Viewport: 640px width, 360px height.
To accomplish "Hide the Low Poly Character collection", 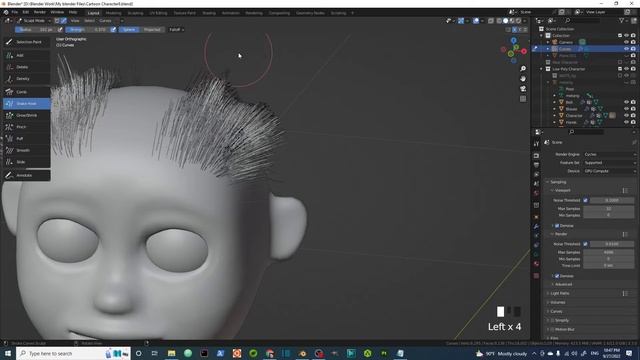I will (x=627, y=69).
